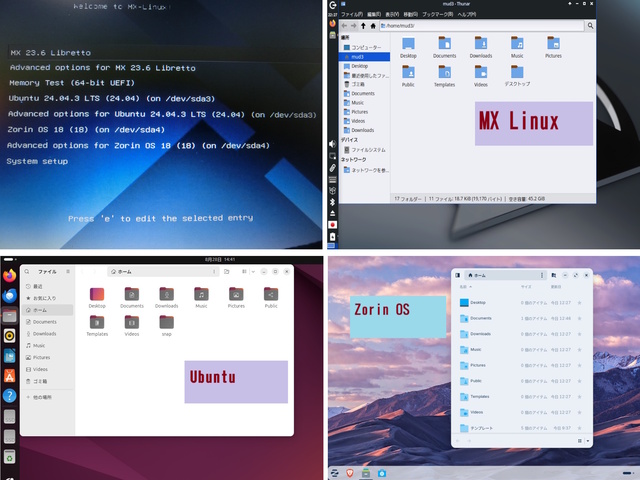Viewport: 640px width, 480px height.
Task: Click the camera app on Zorin taskbar
Action: click(382, 473)
